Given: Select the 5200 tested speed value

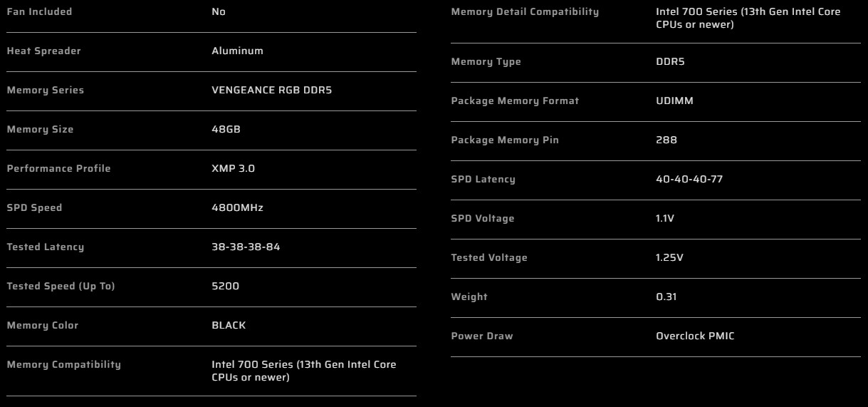Looking at the screenshot, I should (225, 287).
